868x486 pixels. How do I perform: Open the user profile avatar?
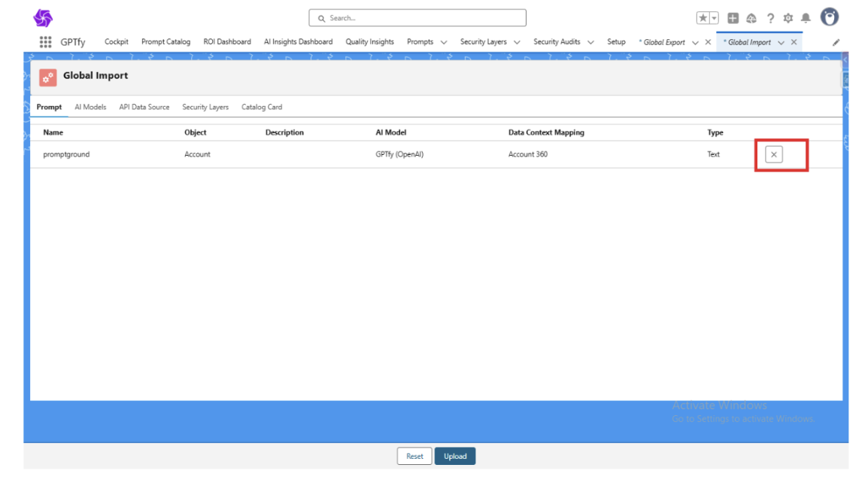click(829, 17)
